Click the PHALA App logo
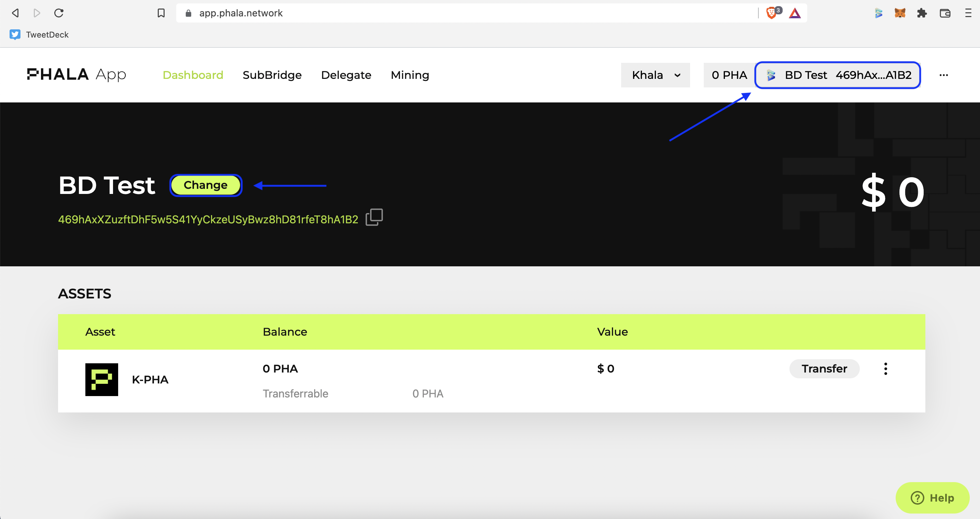This screenshot has width=980, height=519. (x=76, y=74)
